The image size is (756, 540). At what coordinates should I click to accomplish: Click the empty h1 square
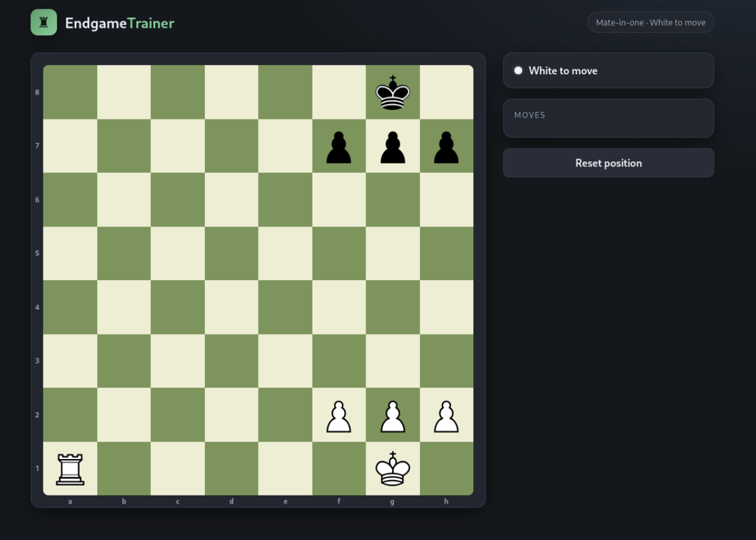447,469
